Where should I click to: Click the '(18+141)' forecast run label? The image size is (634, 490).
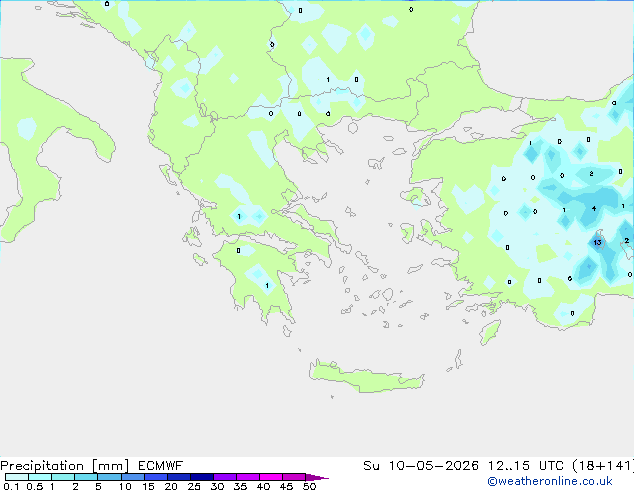pyautogui.click(x=603, y=466)
